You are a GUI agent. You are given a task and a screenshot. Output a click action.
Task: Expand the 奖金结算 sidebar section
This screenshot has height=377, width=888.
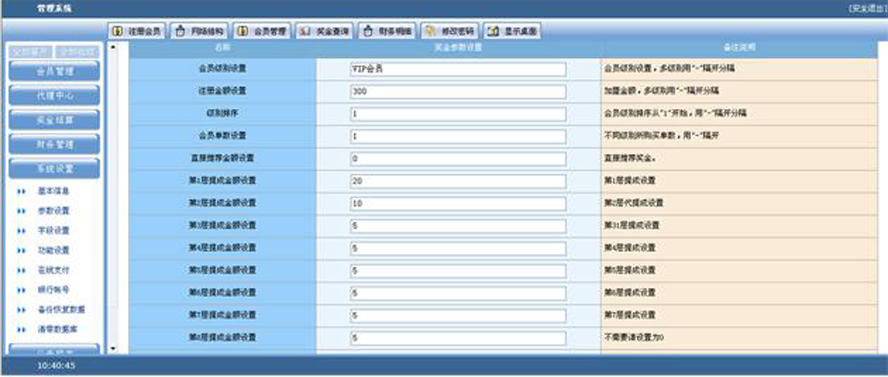coord(55,120)
